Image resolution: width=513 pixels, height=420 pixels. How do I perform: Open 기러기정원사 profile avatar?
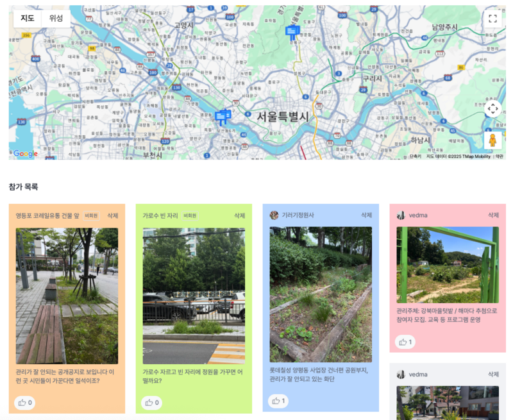point(274,215)
